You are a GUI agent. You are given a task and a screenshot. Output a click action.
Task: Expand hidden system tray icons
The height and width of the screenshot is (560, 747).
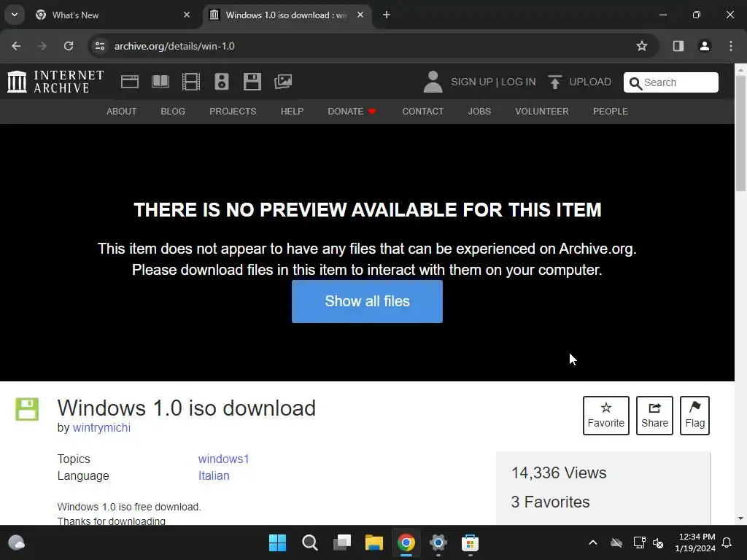coord(592,542)
